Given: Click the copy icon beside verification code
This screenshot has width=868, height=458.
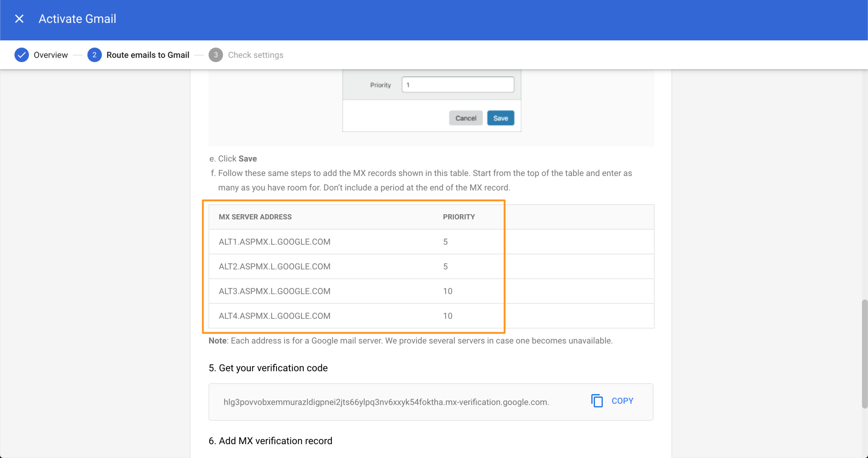Looking at the screenshot, I should 597,401.
